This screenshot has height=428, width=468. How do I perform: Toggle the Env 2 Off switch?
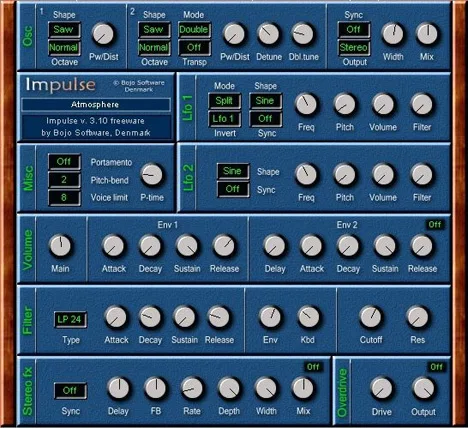point(435,225)
